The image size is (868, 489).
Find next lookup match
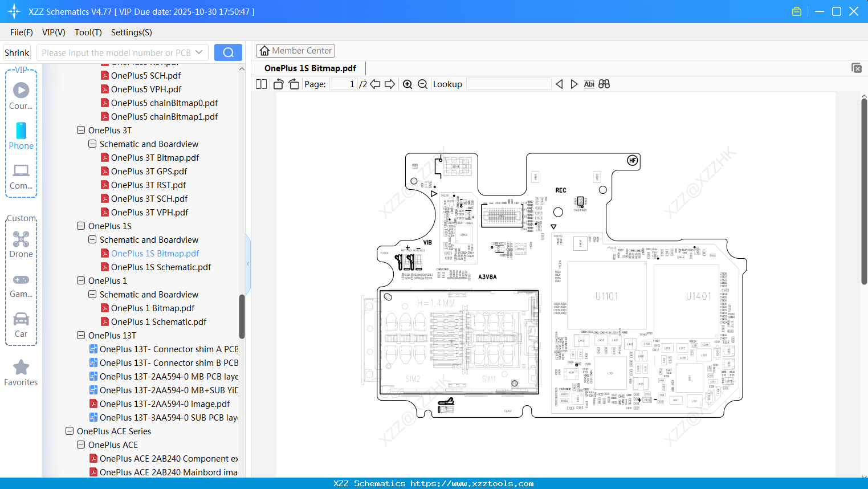coord(574,84)
